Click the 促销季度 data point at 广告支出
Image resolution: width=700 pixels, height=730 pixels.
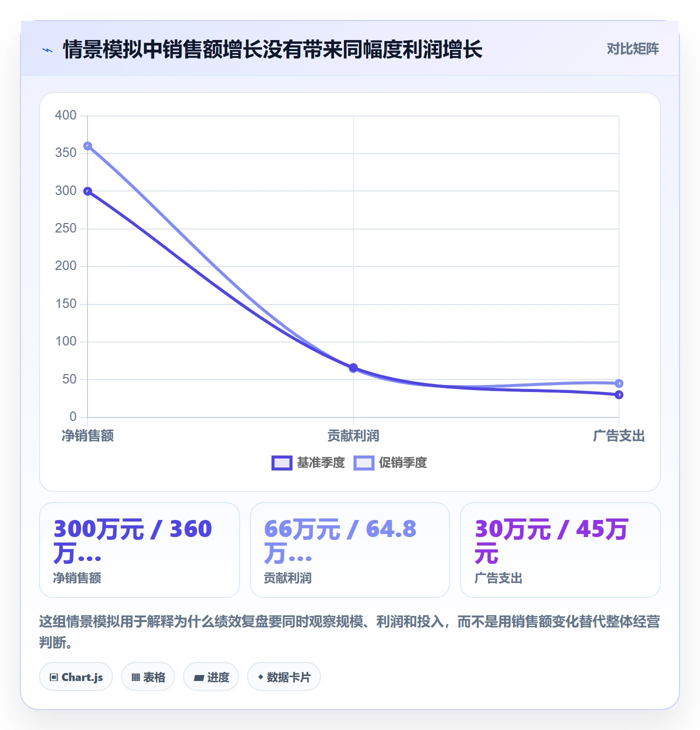[619, 383]
